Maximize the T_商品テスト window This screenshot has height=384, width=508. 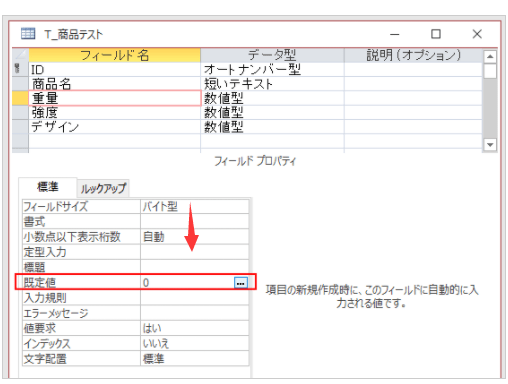tap(436, 34)
